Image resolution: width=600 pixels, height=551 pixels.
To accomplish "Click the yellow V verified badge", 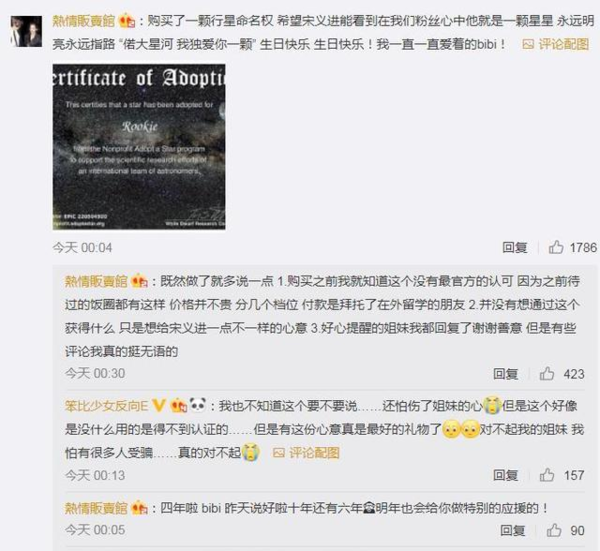I will pos(159,405).
